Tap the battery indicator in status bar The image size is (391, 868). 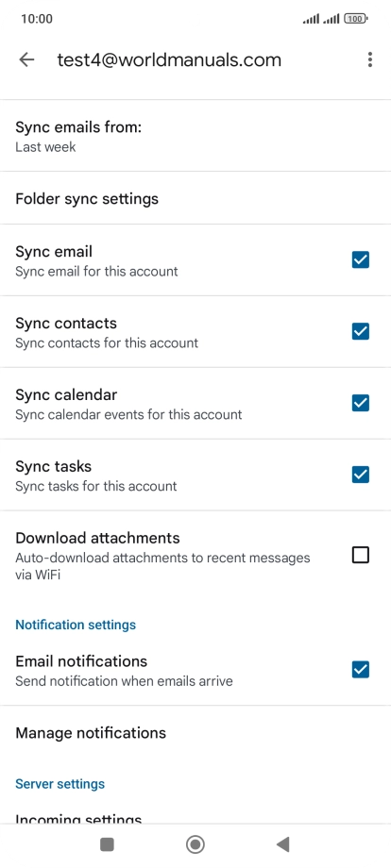pyautogui.click(x=355, y=19)
